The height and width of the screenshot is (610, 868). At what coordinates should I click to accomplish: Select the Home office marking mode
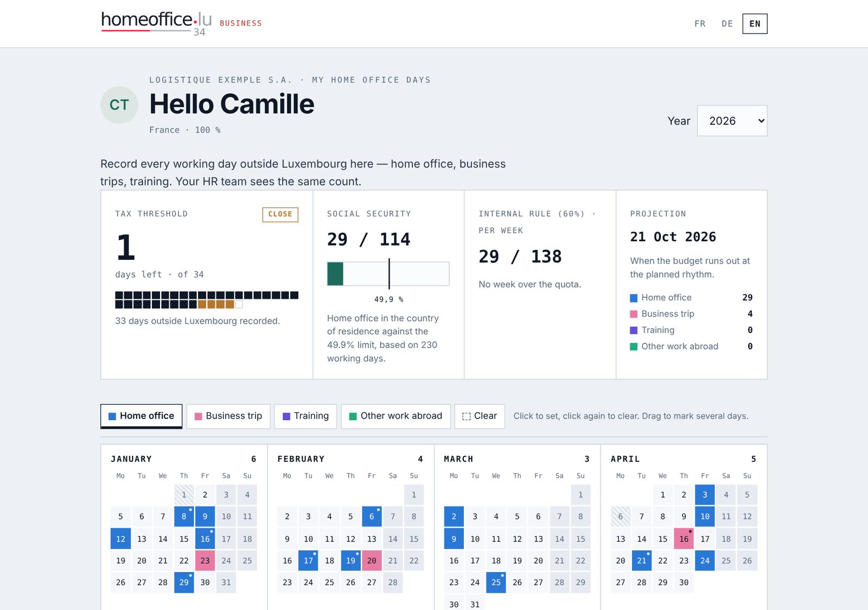point(141,416)
